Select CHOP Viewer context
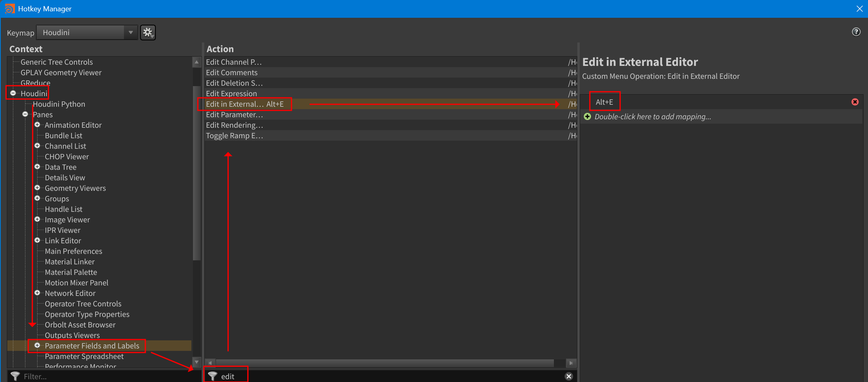Screen dimensions: 868x382 click(67, 156)
